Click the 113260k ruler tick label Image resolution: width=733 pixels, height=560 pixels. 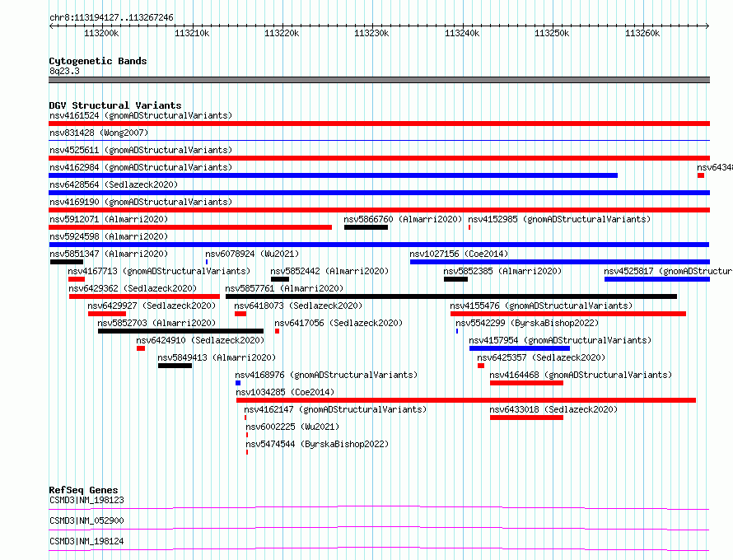[642, 33]
